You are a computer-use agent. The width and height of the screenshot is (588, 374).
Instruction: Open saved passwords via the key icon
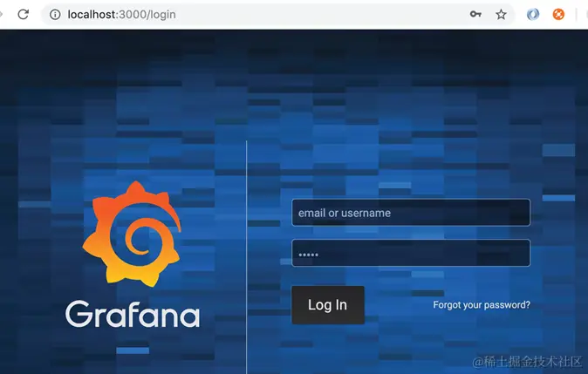click(x=475, y=14)
